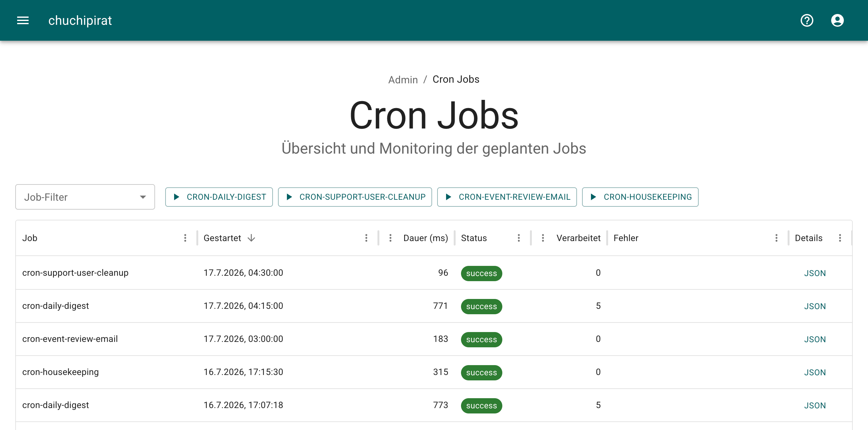Click the success badge for cron-support-user-cleanup

coord(482,273)
